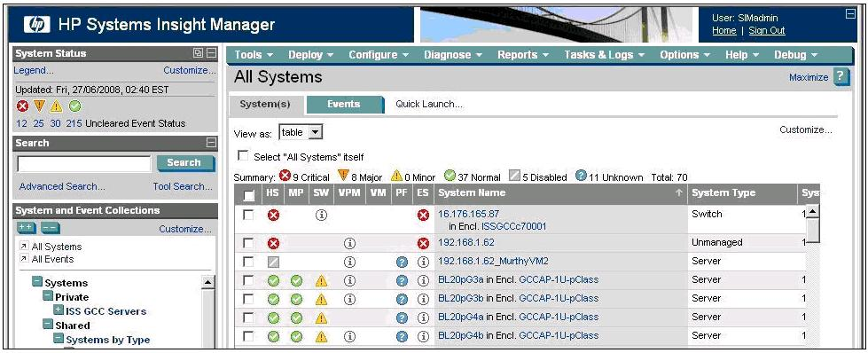Open the Tasks & Logs menu
The width and height of the screenshot is (868, 353).
(604, 55)
